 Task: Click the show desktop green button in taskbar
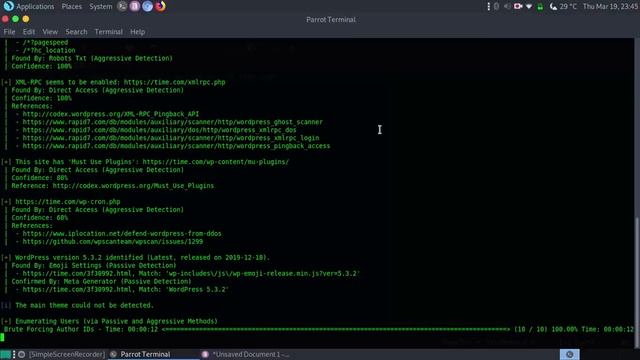click(5, 354)
